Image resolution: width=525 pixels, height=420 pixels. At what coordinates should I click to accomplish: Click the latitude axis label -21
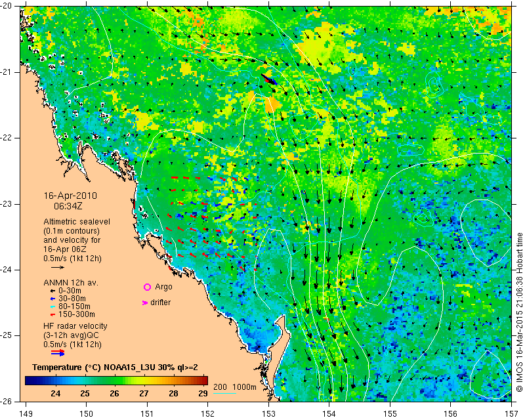click(7, 72)
